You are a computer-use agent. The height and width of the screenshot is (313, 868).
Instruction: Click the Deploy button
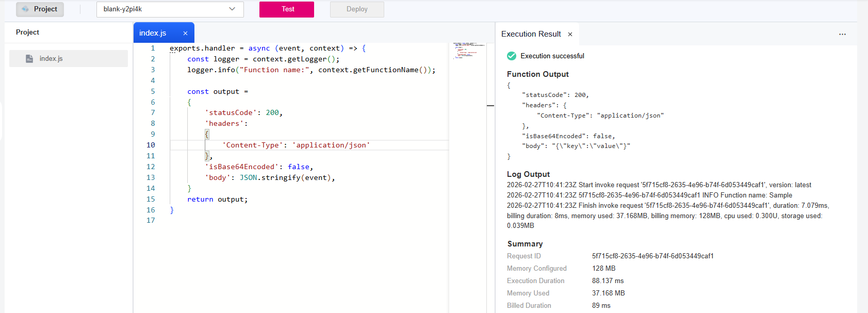pyautogui.click(x=357, y=9)
